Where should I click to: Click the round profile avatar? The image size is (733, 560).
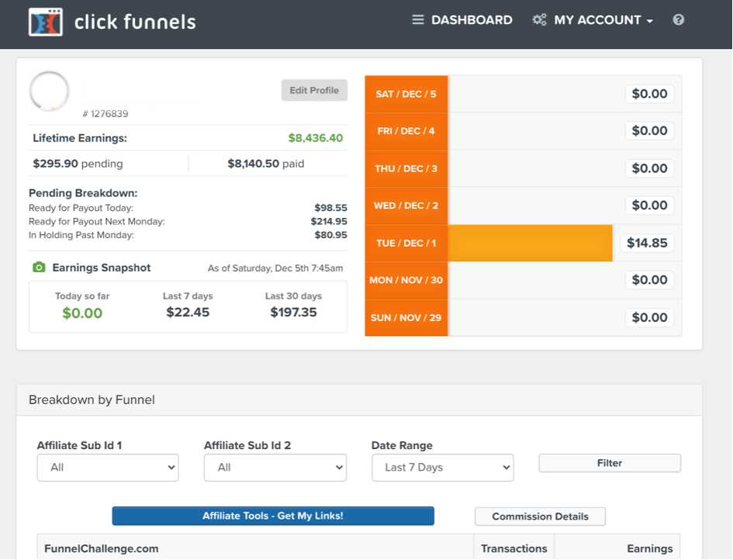(x=49, y=92)
